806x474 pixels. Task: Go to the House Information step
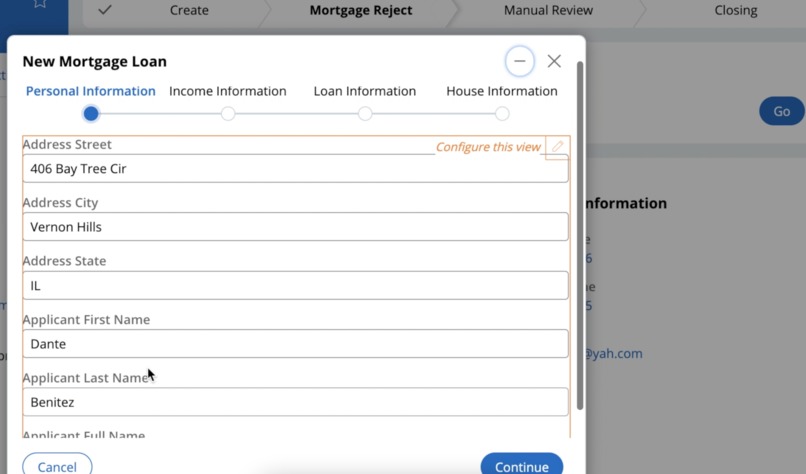coord(502,91)
